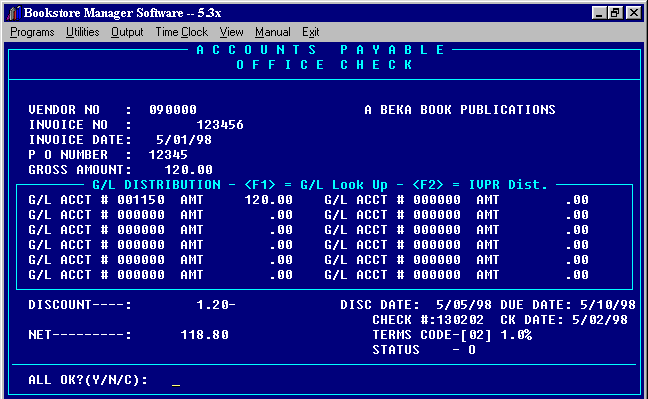Select check number 130202
This screenshot has width=648, height=399.
(x=460, y=320)
